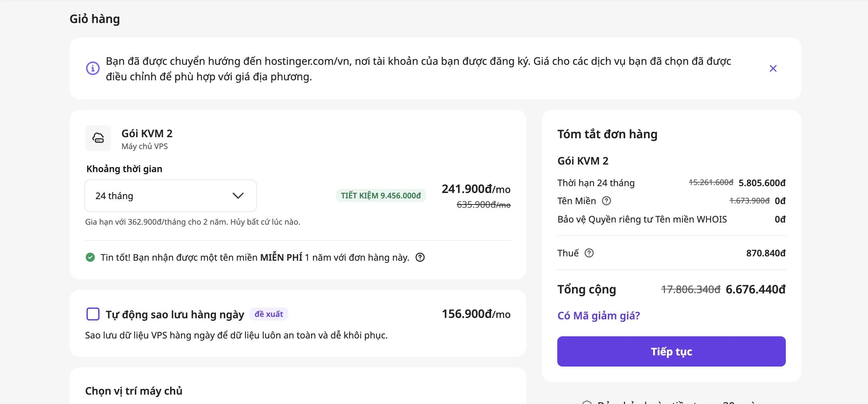Click the Tiếp tục button

[671, 351]
